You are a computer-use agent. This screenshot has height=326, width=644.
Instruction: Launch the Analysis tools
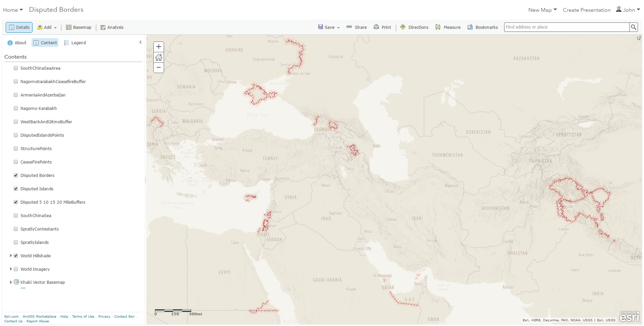(112, 27)
